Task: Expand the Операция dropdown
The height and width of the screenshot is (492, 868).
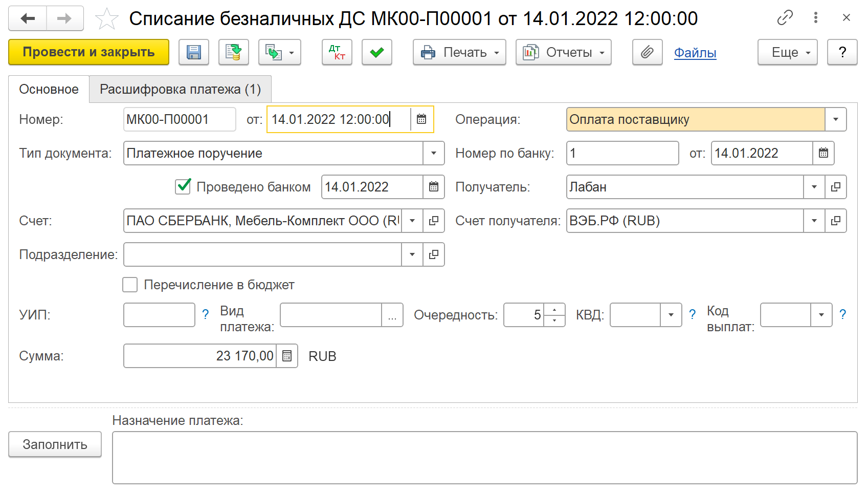Action: tap(835, 119)
